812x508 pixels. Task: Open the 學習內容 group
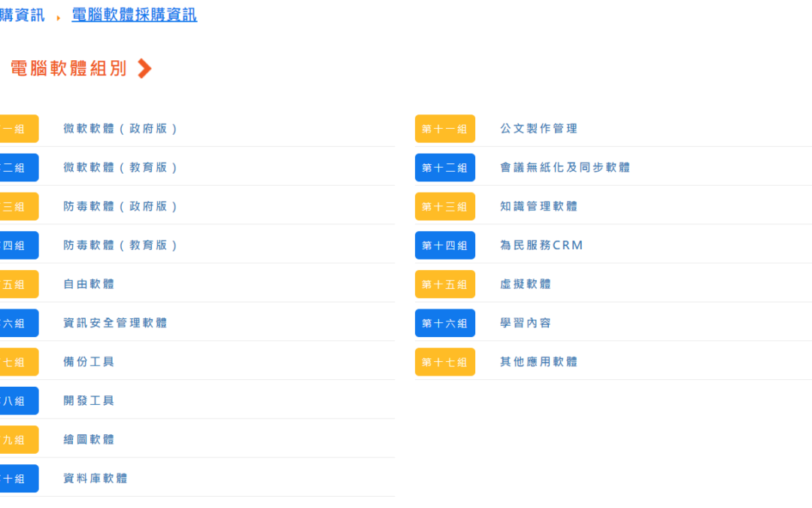tap(525, 323)
